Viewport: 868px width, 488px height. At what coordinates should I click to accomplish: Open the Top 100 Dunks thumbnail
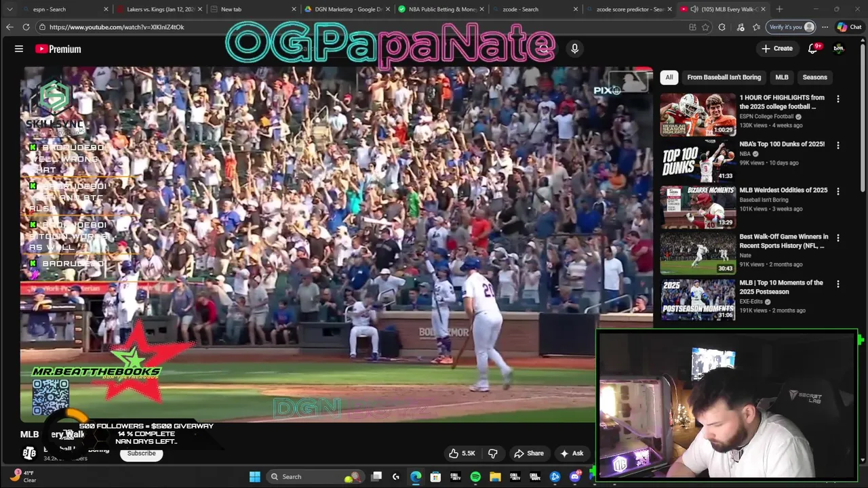[698, 161]
